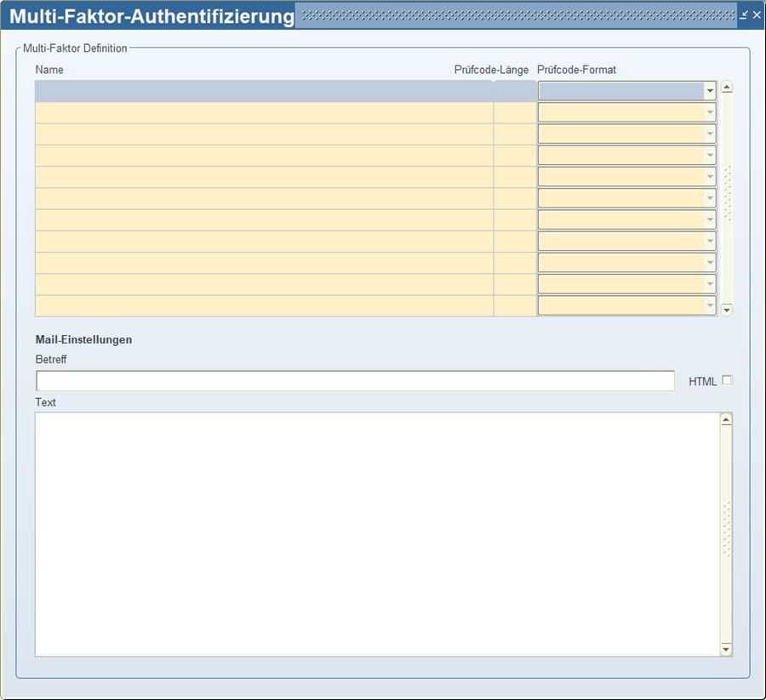
Task: Close the Multi-Faktor-Authentifizierung window
Action: 757,15
